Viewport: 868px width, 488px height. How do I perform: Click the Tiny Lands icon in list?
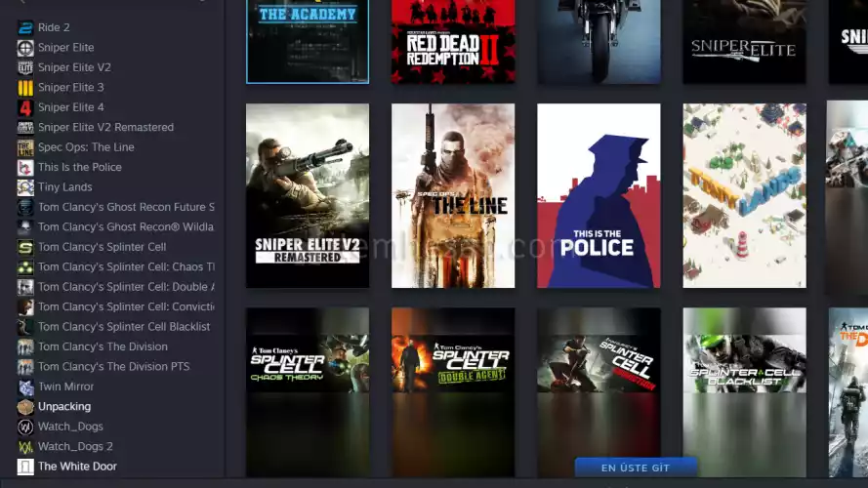[x=25, y=187]
